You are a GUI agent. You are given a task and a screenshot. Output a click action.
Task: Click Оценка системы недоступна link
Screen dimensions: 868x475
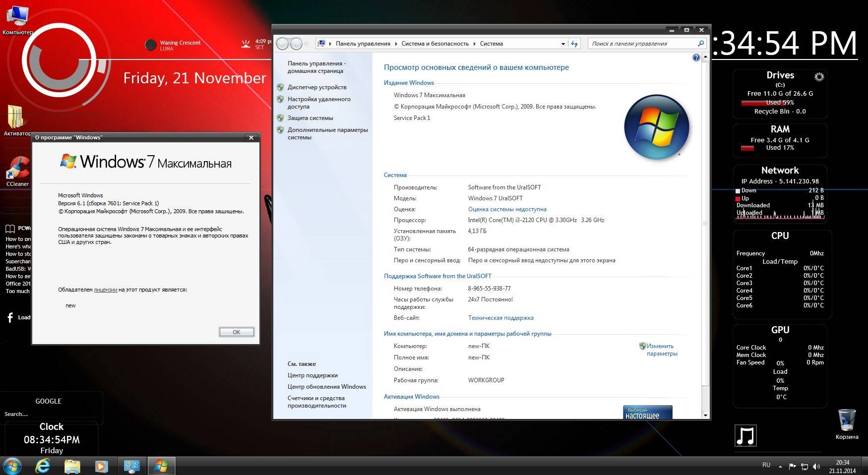tap(507, 209)
